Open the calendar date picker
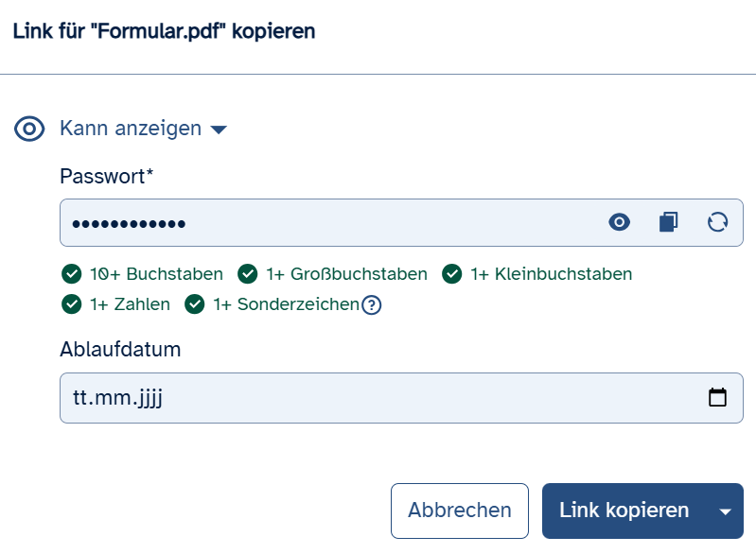 (718, 397)
